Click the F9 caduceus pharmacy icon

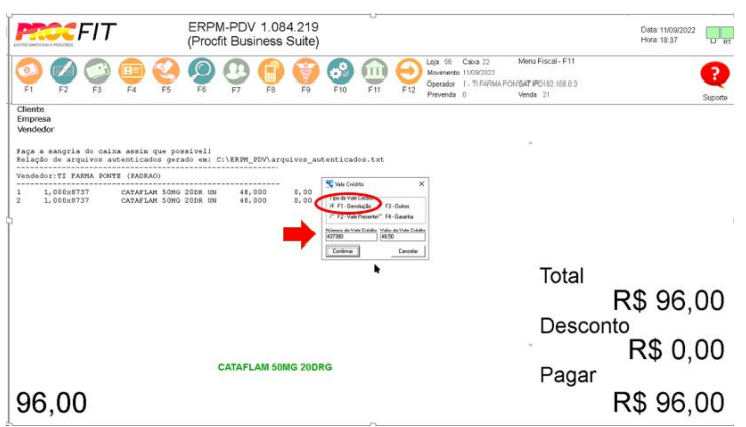(x=305, y=71)
